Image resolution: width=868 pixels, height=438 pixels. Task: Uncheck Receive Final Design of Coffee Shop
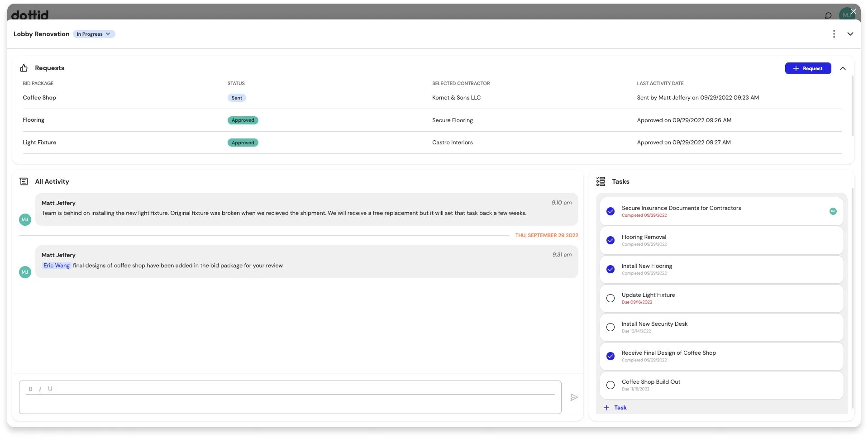click(x=610, y=356)
